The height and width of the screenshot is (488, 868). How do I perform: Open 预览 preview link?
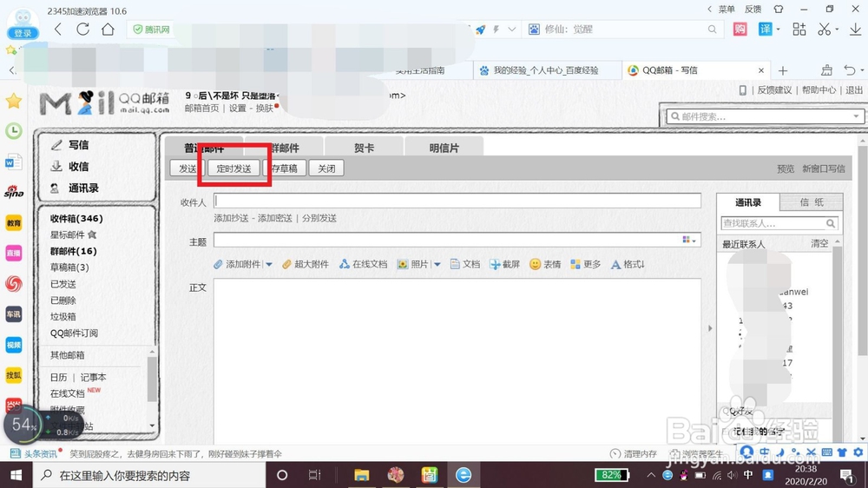point(786,168)
